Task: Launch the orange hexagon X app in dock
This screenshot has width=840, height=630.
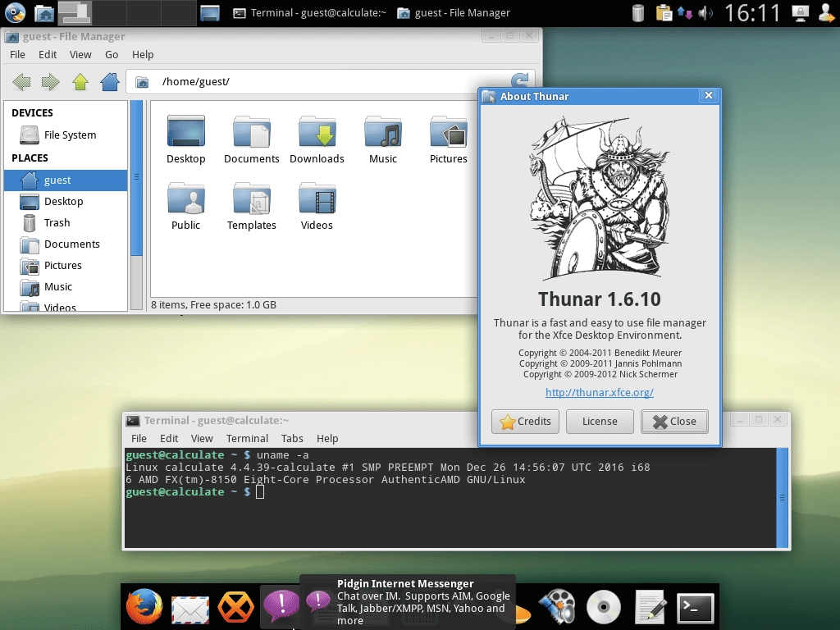Action: coord(235,606)
